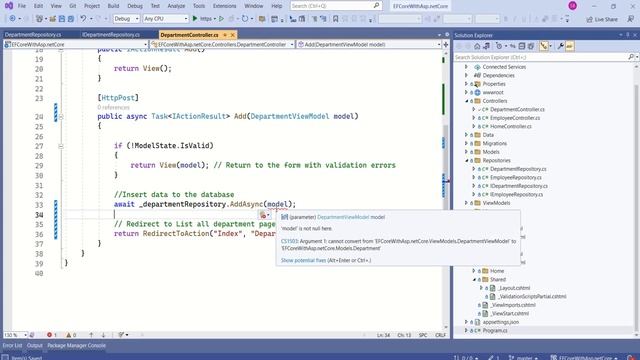Click the Open File folder icon
Screen dimensions: 640x360
pos(53,19)
